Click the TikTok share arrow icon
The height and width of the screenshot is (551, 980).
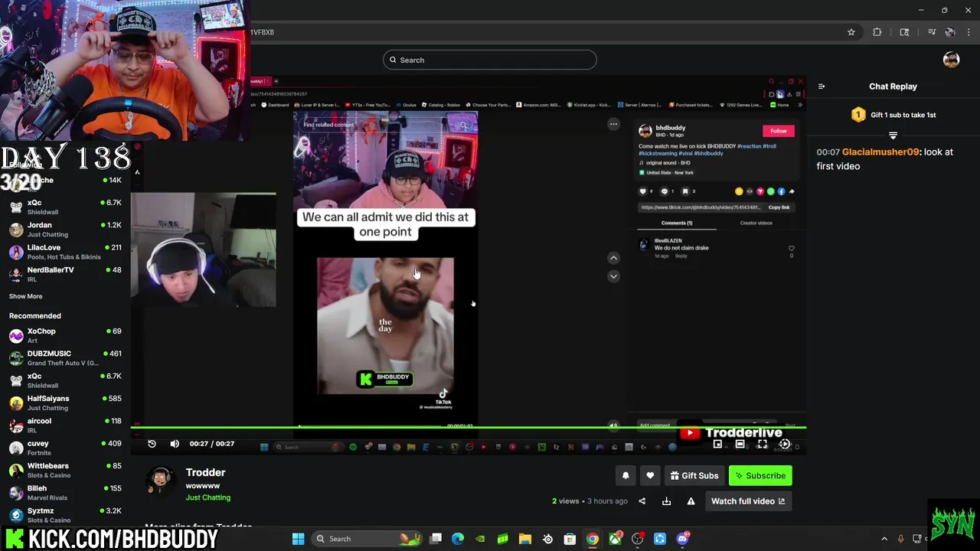tap(792, 191)
